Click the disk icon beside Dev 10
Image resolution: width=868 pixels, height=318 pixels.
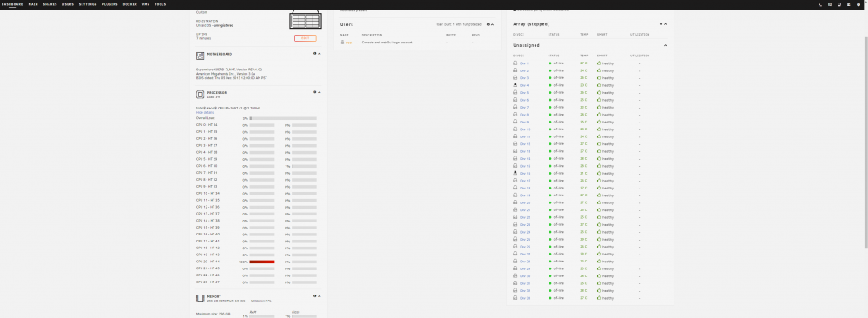[516, 129]
